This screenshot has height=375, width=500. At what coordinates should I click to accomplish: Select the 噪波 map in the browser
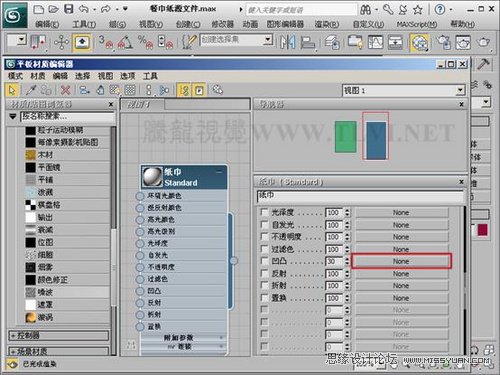pos(68,292)
